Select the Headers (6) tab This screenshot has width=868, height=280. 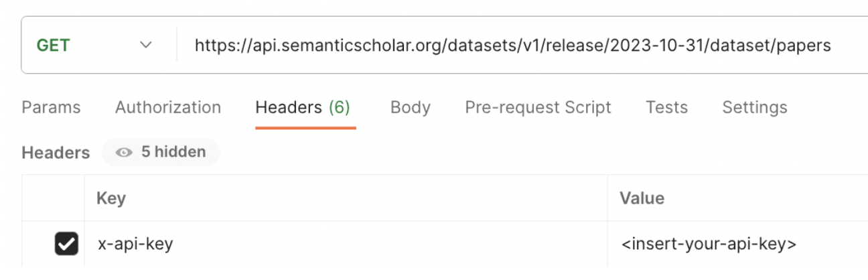coord(303,107)
